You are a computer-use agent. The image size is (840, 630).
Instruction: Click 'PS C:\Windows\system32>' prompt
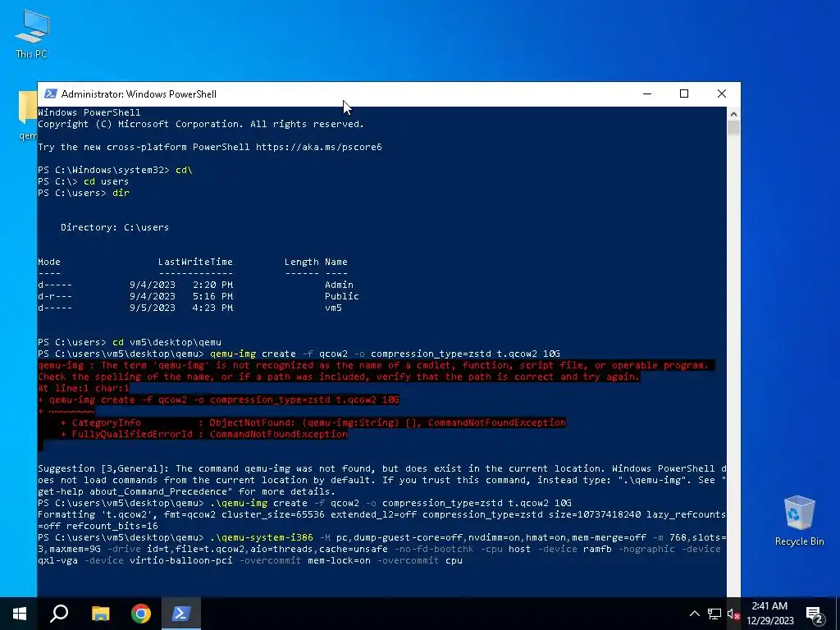coord(103,170)
